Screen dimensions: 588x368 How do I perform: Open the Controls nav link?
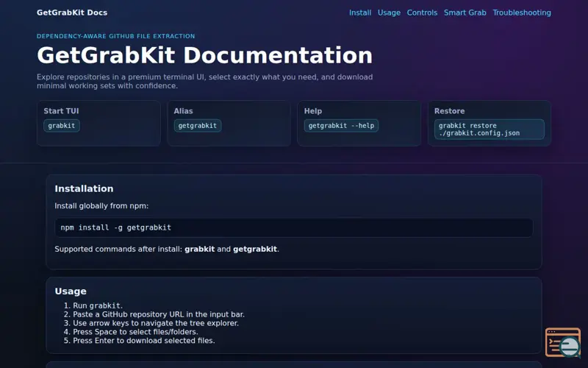(x=422, y=13)
